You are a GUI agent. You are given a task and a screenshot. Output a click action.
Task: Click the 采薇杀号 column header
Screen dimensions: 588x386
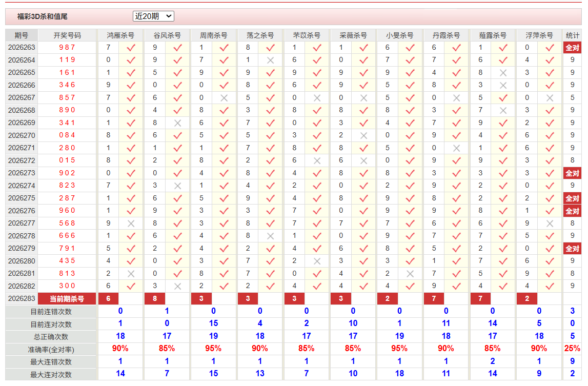click(x=353, y=35)
